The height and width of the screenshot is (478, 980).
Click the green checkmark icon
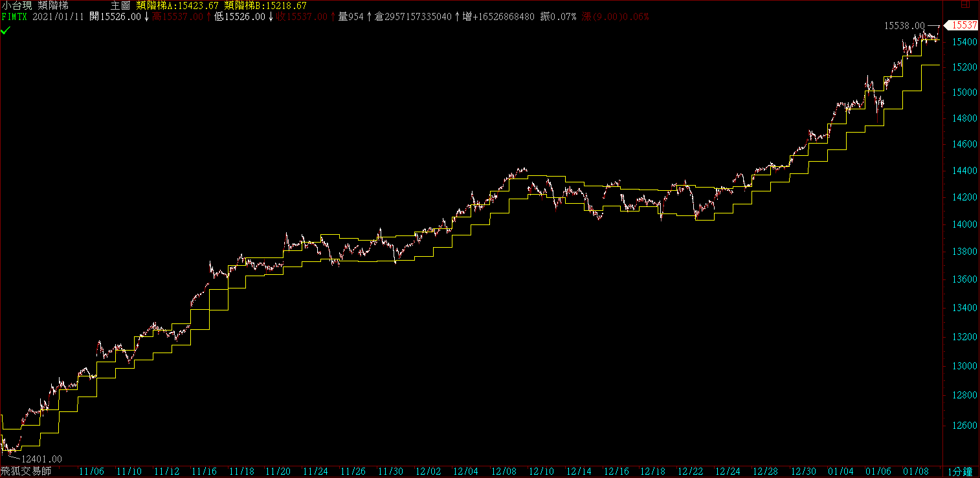point(5,30)
